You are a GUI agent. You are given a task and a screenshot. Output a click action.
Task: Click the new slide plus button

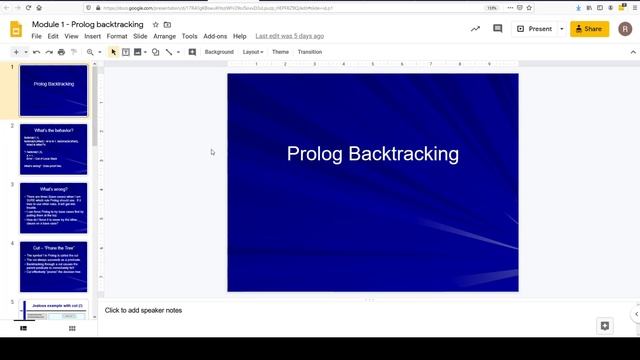click(x=16, y=52)
